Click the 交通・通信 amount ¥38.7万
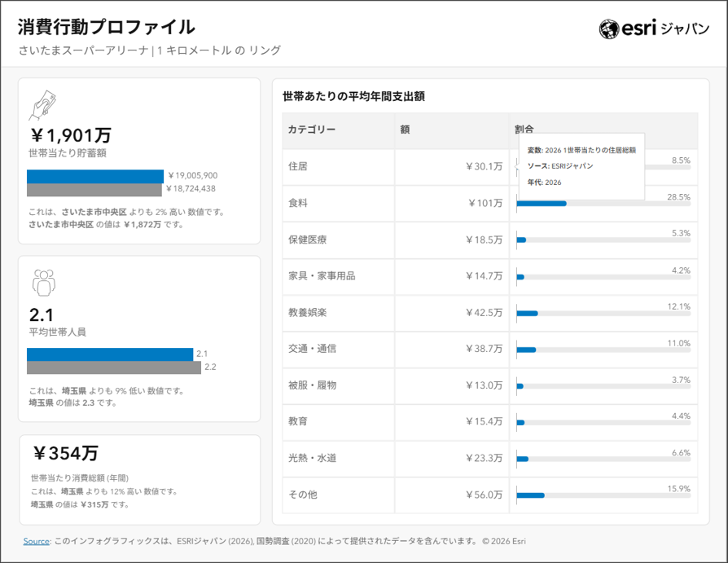Image resolution: width=728 pixels, height=563 pixels. 484,349
